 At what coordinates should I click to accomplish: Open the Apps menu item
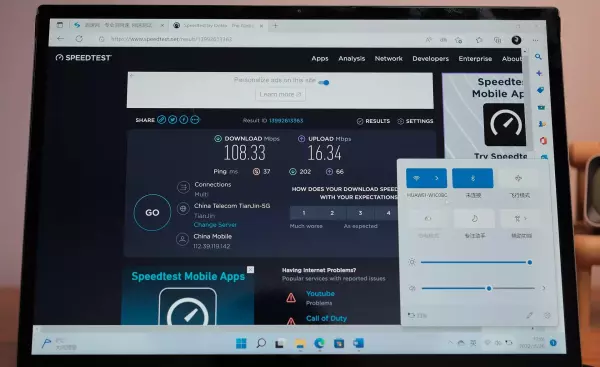point(320,59)
